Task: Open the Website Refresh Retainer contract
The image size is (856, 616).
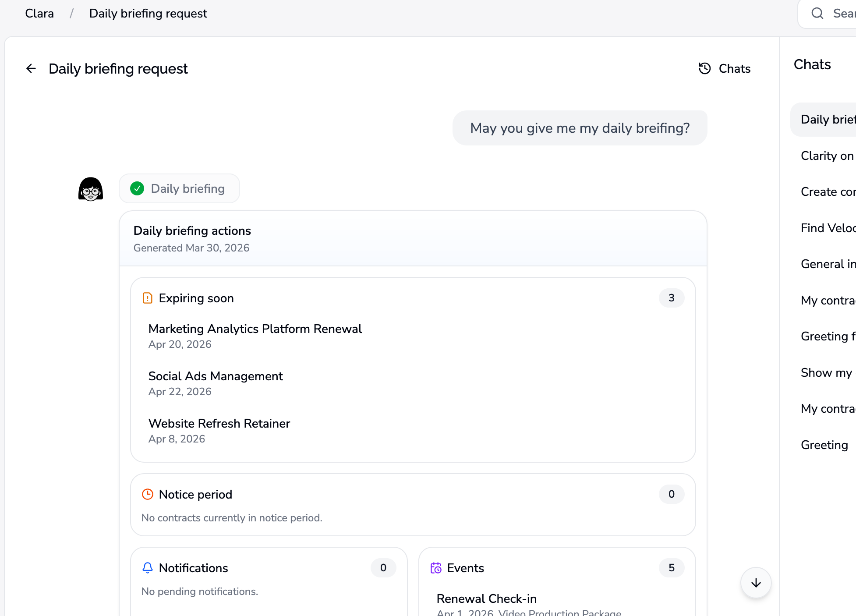Action: (x=219, y=423)
